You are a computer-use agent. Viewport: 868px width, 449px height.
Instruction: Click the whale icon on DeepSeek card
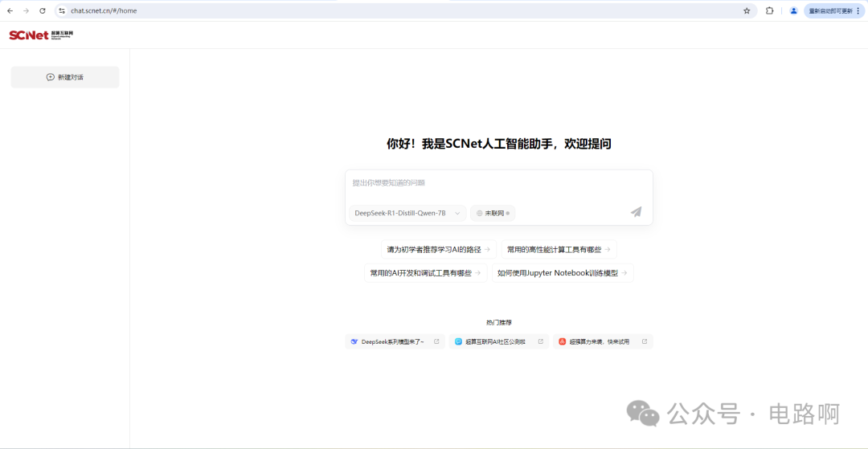pyautogui.click(x=354, y=341)
